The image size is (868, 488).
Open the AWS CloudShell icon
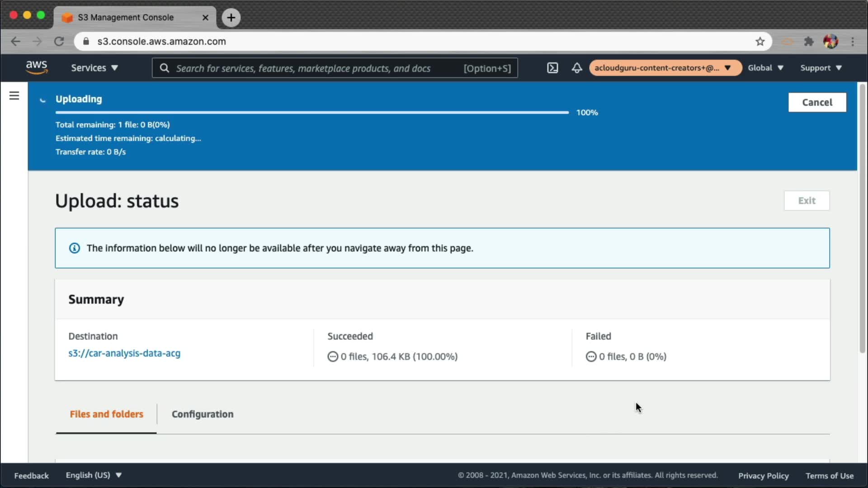(552, 68)
